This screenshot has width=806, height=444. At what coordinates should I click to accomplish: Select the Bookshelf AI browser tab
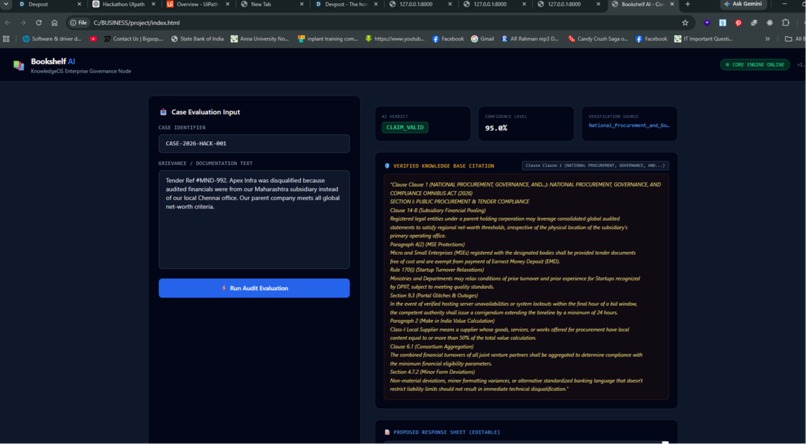643,4
